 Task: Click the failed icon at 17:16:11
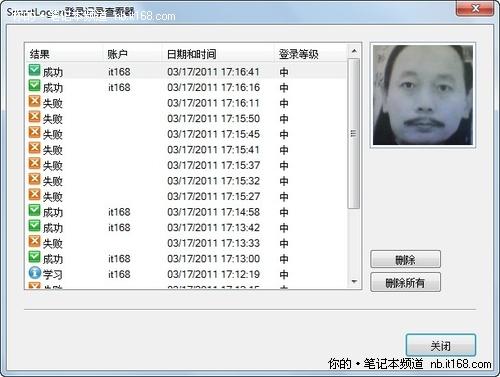pyautogui.click(x=34, y=101)
